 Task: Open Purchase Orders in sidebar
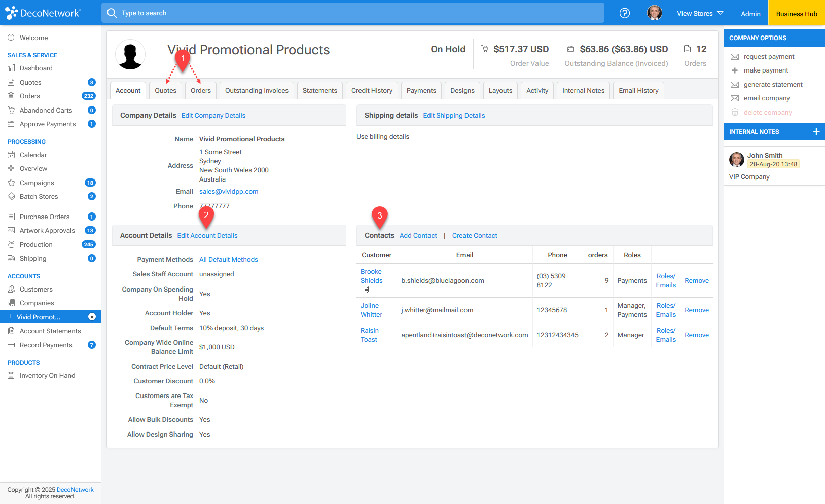[x=45, y=217]
